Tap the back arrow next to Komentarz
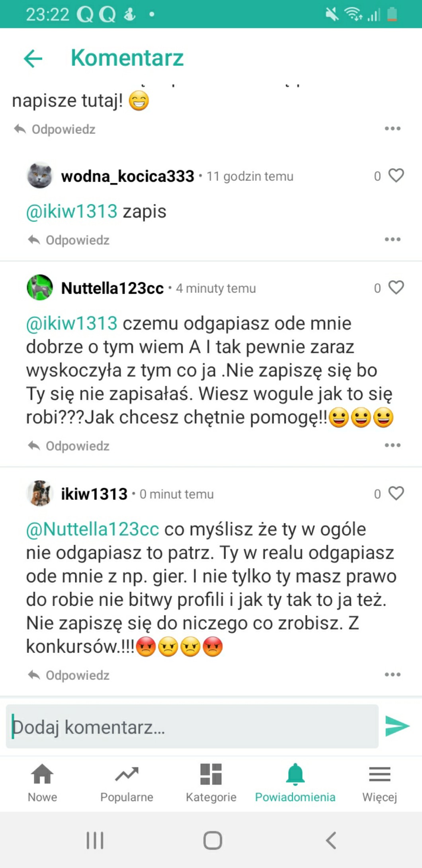This screenshot has height=868, width=422. (x=33, y=59)
